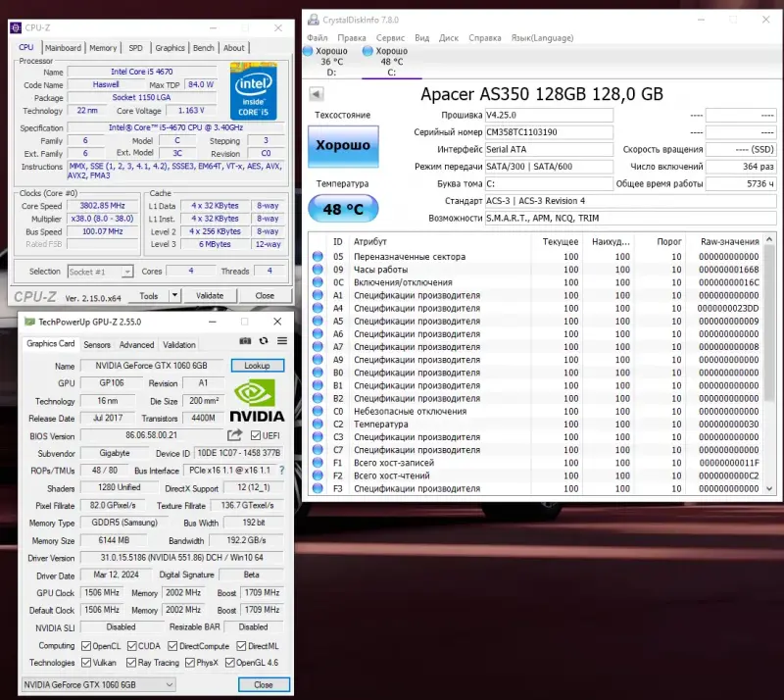Open the Сервис menu

point(390,38)
